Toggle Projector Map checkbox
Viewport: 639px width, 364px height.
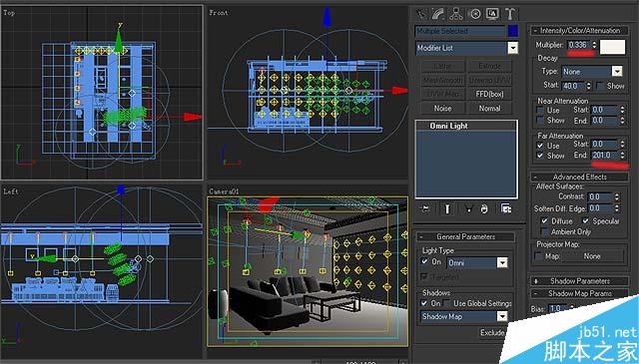coord(538,256)
